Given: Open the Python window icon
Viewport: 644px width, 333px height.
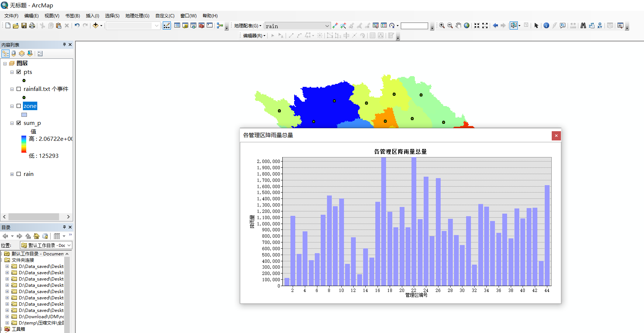Looking at the screenshot, I should click(x=210, y=26).
